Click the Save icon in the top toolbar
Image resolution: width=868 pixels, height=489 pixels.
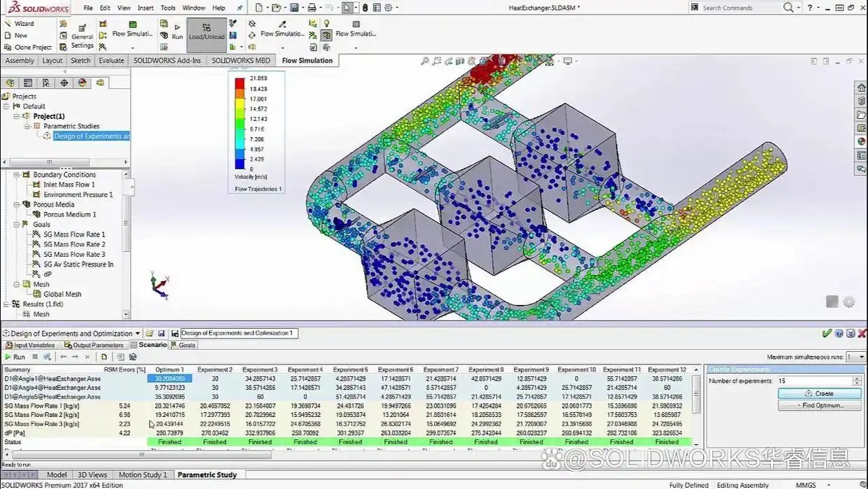tap(294, 8)
